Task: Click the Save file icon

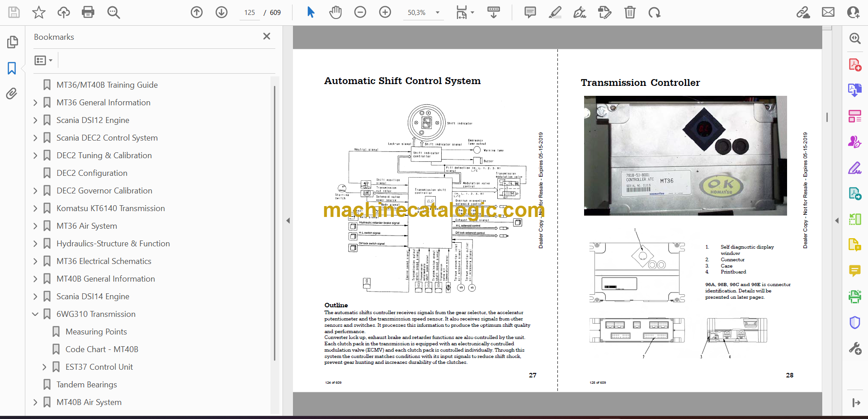Action: 14,12
